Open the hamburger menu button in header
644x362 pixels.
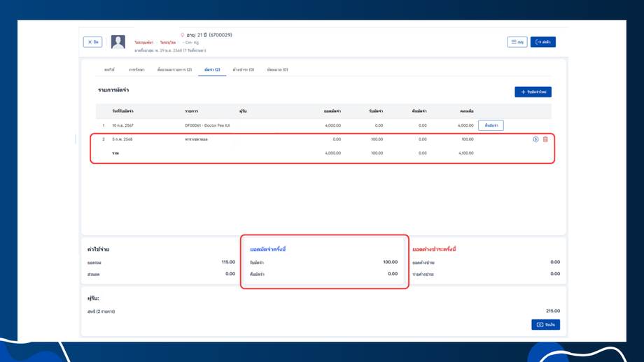coord(517,42)
